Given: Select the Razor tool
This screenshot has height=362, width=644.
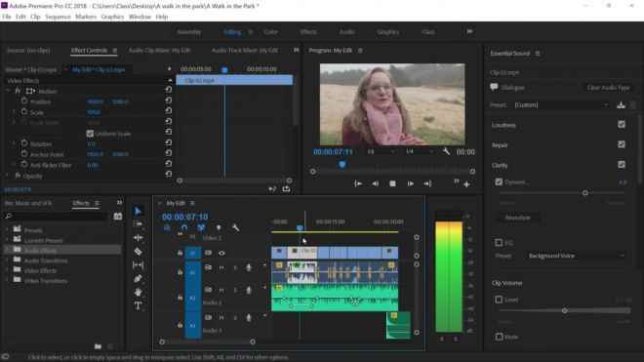Looking at the screenshot, I should [x=138, y=252].
